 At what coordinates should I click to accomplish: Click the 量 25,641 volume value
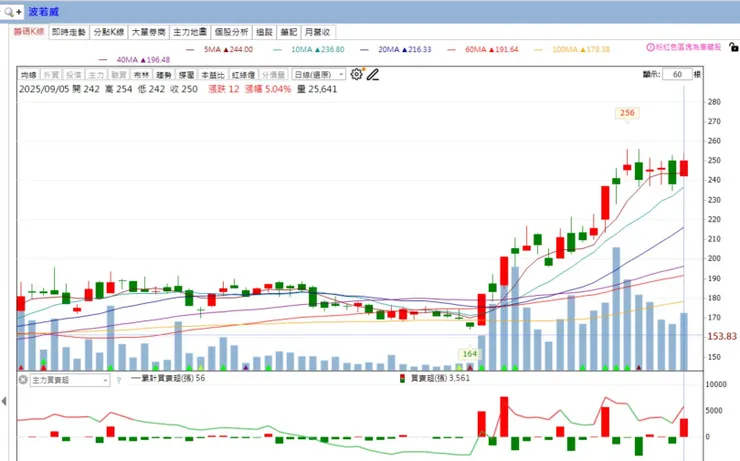pyautogui.click(x=317, y=89)
